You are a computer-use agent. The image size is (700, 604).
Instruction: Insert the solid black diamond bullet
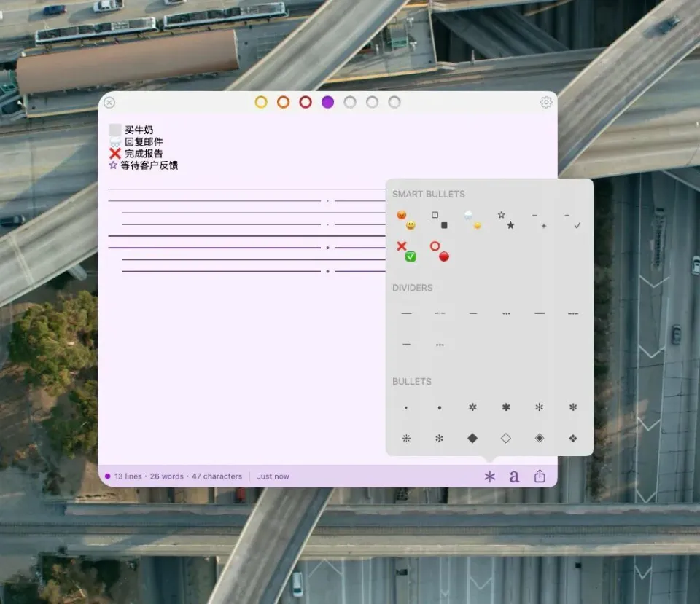coord(472,438)
